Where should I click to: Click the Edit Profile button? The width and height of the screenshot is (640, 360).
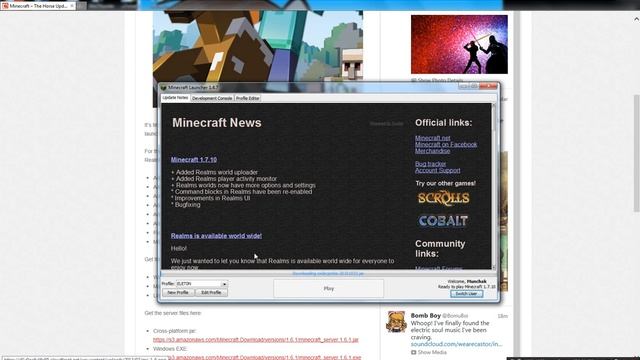pos(211,293)
